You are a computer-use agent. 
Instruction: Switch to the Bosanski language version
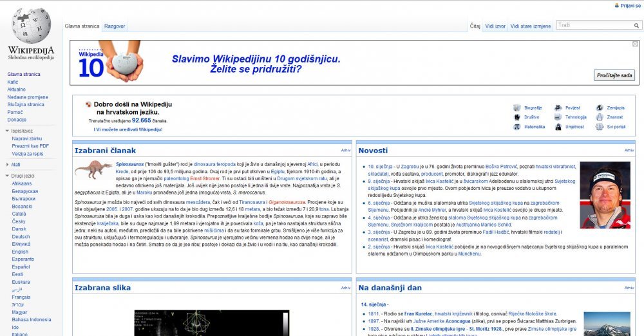click(x=22, y=207)
